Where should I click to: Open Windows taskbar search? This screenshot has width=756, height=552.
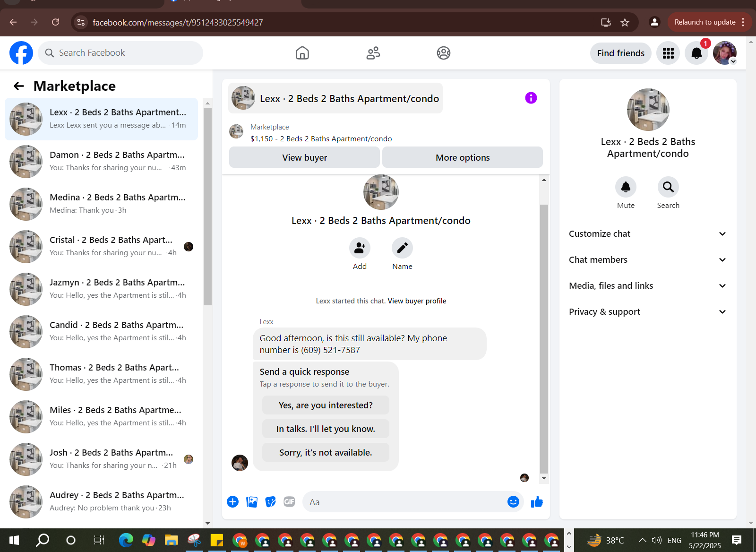point(43,540)
